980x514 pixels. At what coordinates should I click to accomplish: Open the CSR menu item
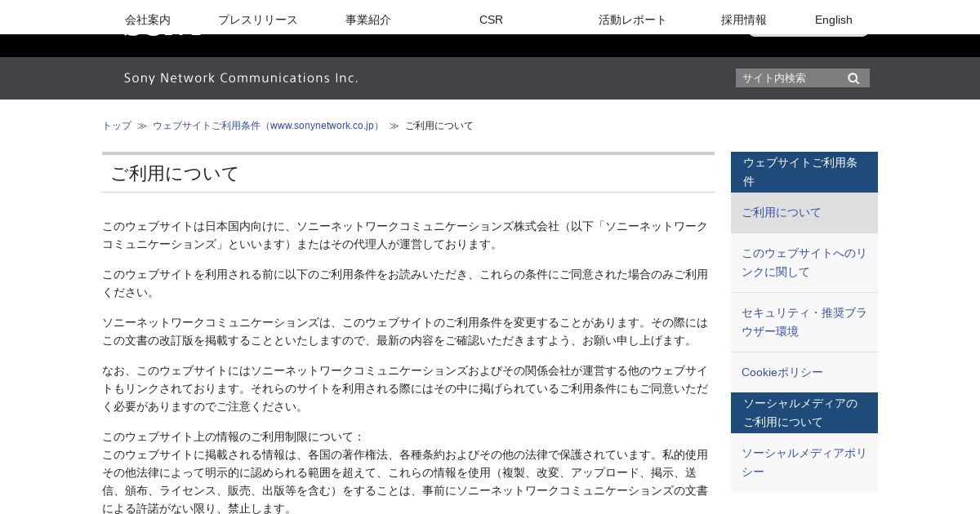tap(491, 20)
